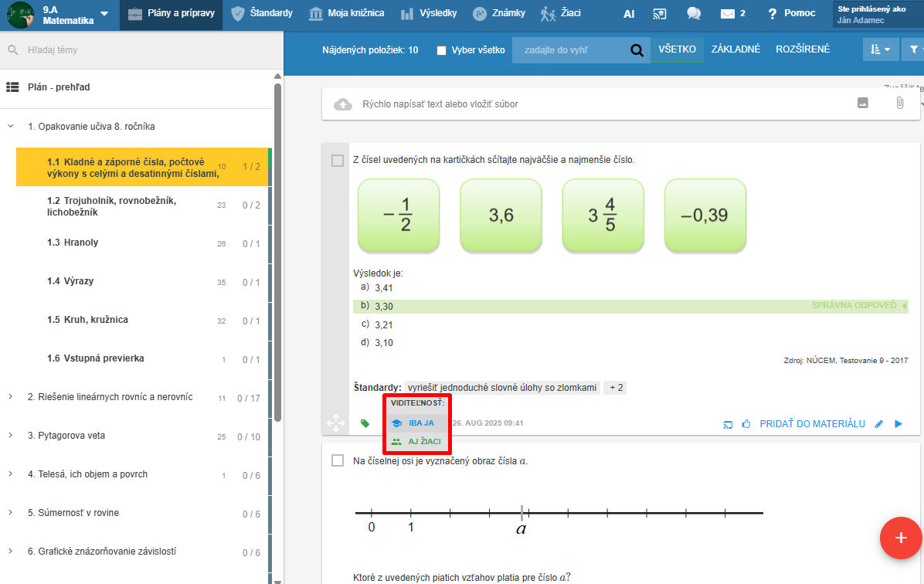Click the paperclip attach file icon
This screenshot has height=584, width=924.
900,104
